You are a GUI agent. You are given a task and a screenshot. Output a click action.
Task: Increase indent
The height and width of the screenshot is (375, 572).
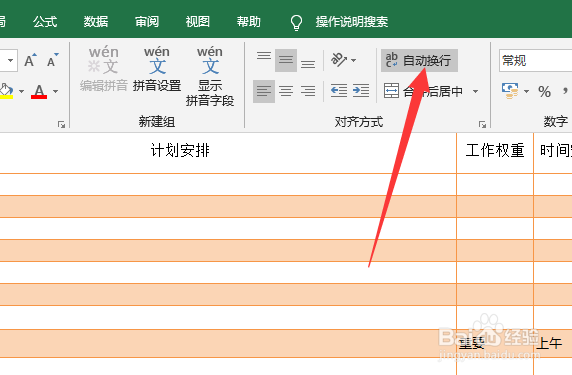point(361,90)
